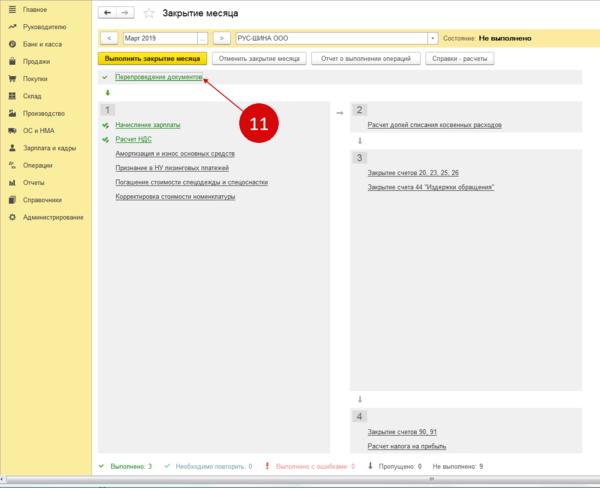
Task: Click the Справочники book icon
Action: 12,200
